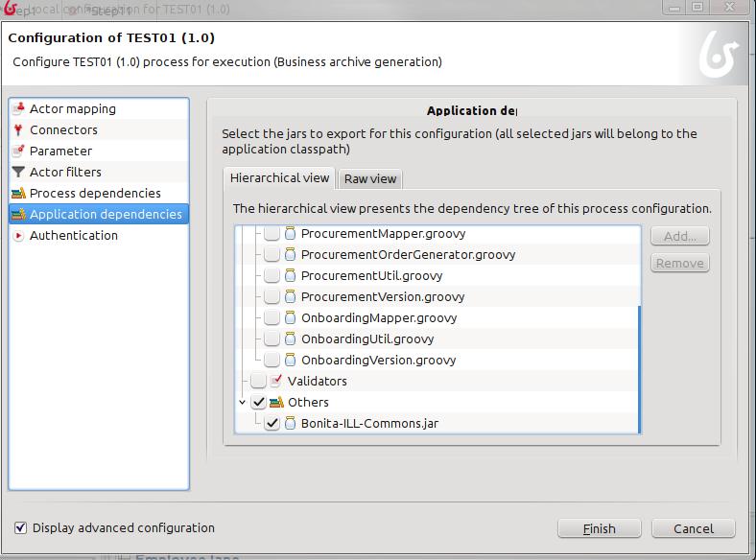Viewport: 756px width, 560px height.
Task: Click jar icon beside Bonita-ILL-Commons.jar
Action: point(290,423)
